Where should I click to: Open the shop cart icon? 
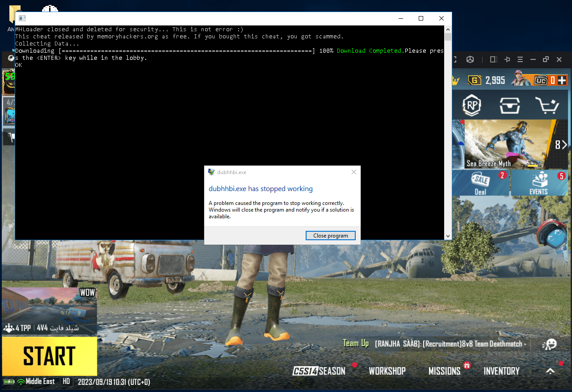pyautogui.click(x=547, y=105)
